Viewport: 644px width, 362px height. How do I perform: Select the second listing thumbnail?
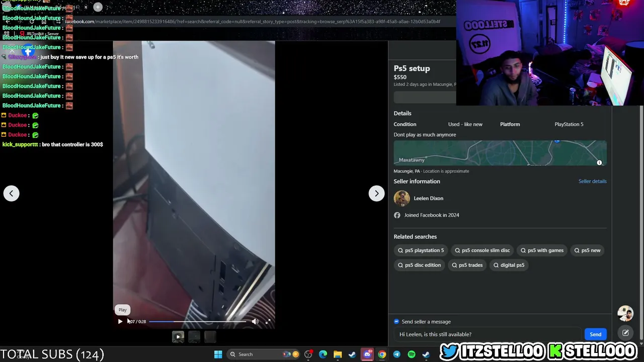click(x=194, y=337)
